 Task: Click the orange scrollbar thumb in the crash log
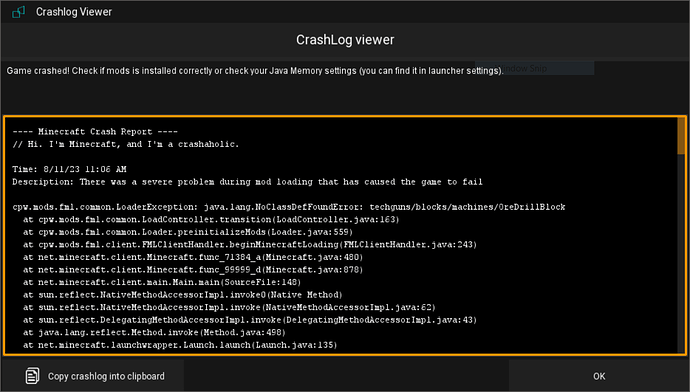(681, 136)
